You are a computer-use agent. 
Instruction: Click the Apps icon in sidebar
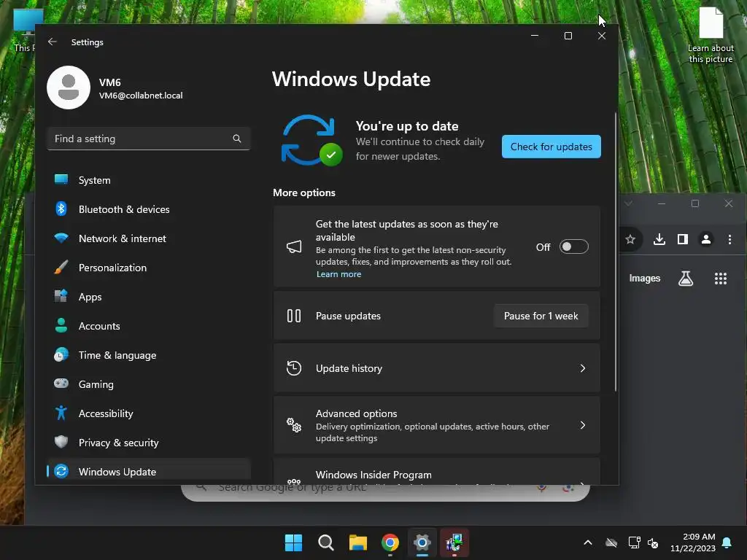coord(61,296)
